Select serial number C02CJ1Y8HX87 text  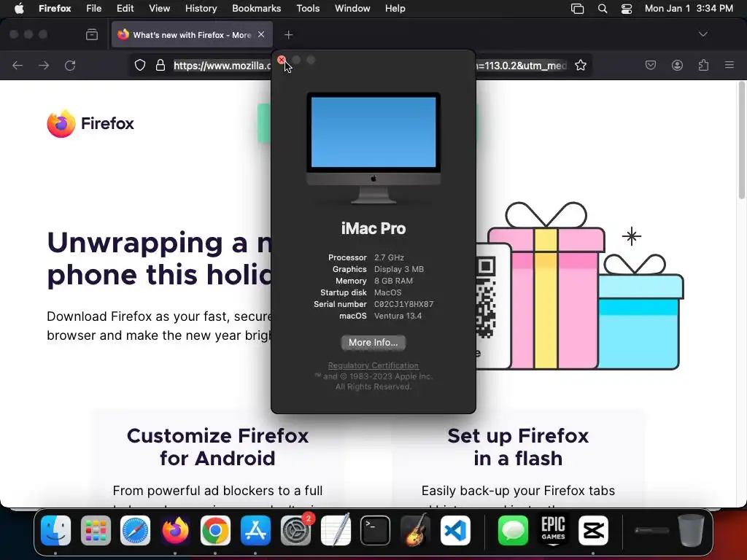coord(403,304)
